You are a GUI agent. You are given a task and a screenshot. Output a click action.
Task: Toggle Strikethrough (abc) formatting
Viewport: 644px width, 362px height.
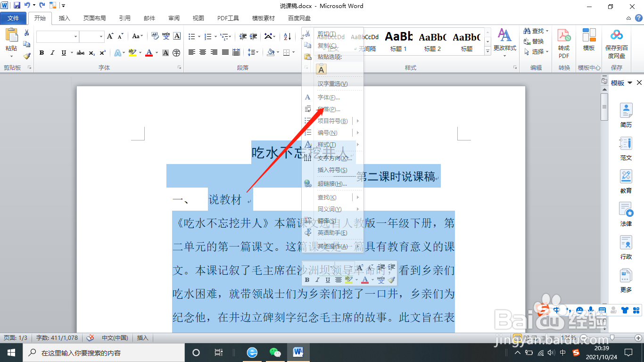tap(81, 53)
